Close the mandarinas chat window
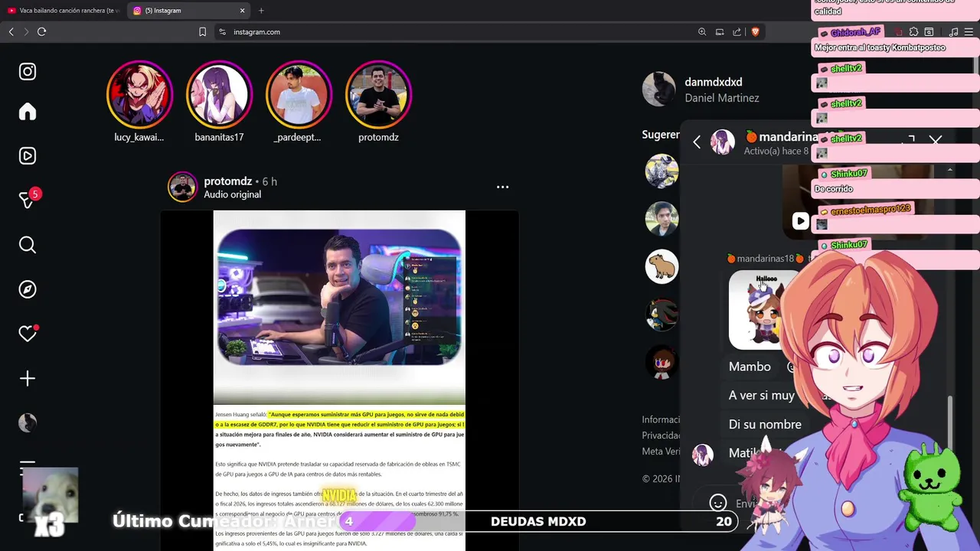980x551 pixels. [x=936, y=141]
